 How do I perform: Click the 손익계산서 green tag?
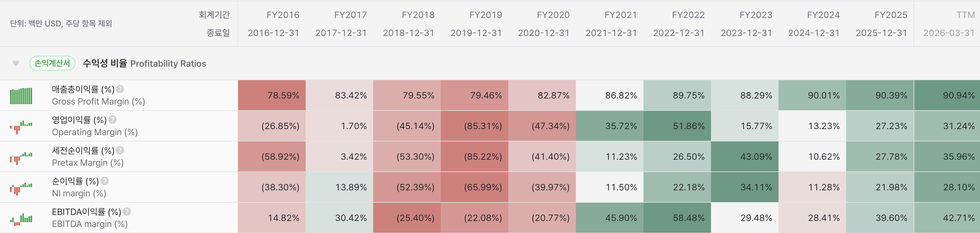coord(52,63)
